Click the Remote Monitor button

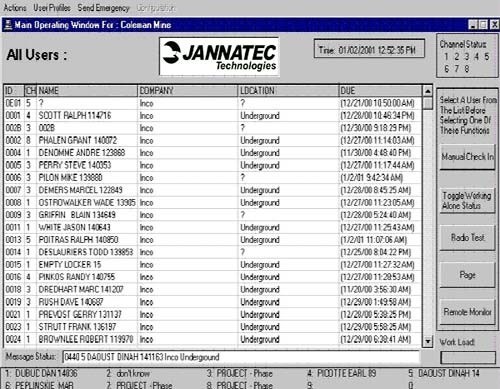pos(467,312)
